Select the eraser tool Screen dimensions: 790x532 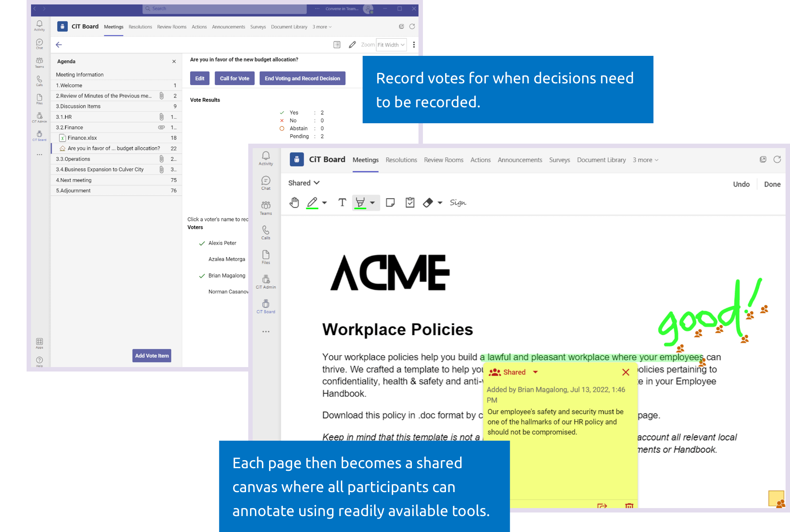(428, 203)
